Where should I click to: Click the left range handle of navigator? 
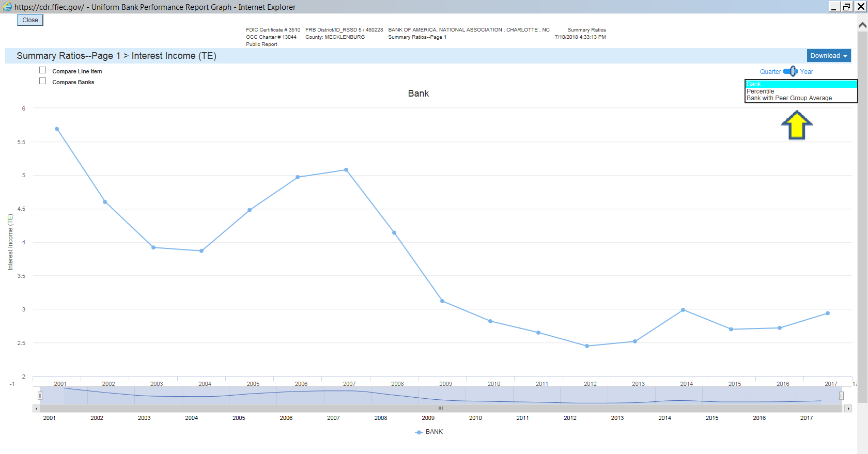coord(40,396)
